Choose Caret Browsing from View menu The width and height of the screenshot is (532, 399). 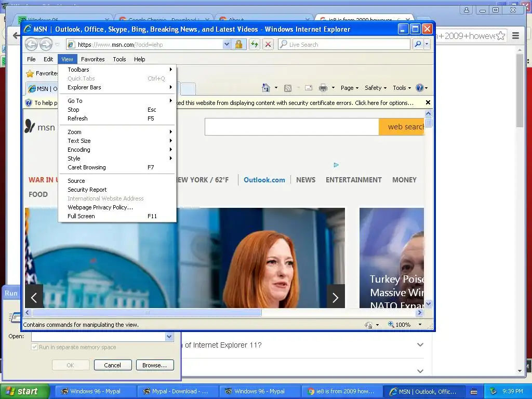117,167
